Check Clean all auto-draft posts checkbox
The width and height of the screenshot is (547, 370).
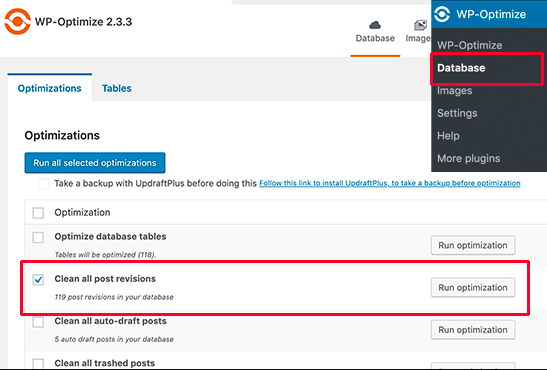tap(38, 322)
